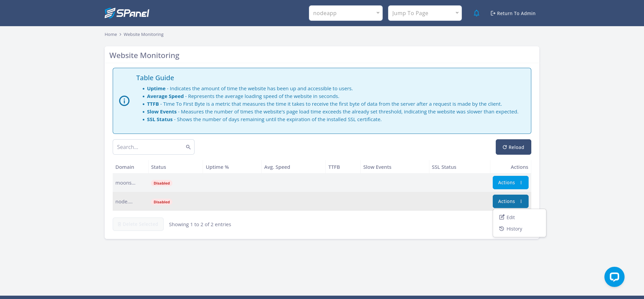Close Actions menu for node.... row
The width and height of the screenshot is (644, 299).
click(x=511, y=201)
